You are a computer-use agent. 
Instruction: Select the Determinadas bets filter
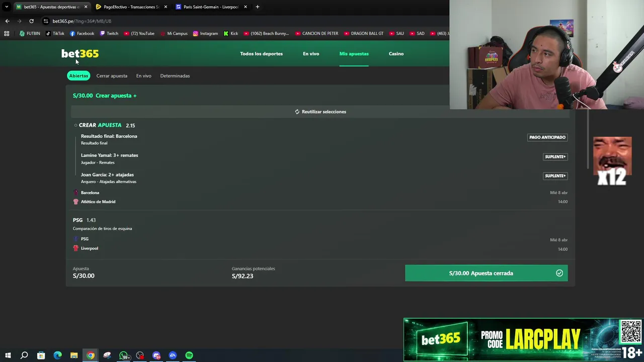click(x=175, y=76)
